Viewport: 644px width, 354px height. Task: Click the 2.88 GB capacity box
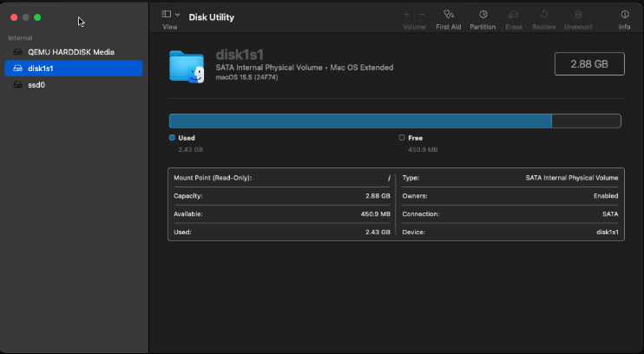(589, 63)
